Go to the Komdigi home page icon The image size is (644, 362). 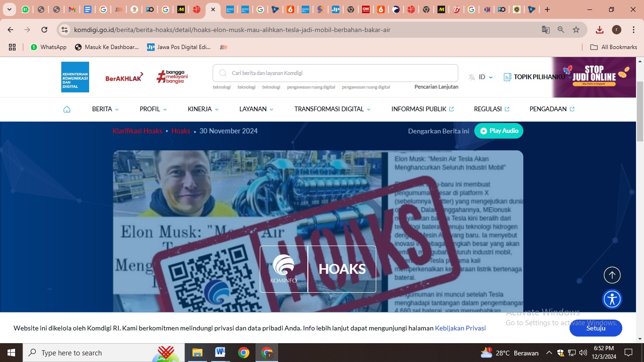[x=67, y=109]
